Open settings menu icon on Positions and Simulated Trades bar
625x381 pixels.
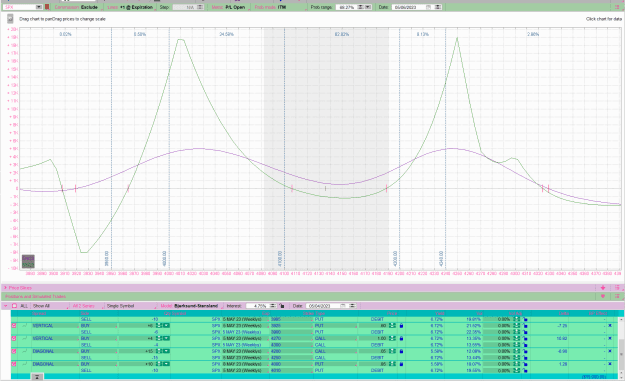tap(617, 296)
